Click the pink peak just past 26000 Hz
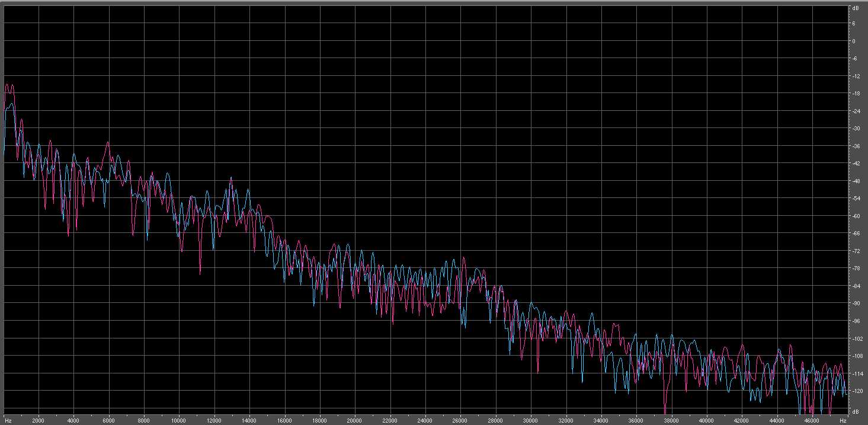The width and height of the screenshot is (868, 425). click(x=464, y=258)
